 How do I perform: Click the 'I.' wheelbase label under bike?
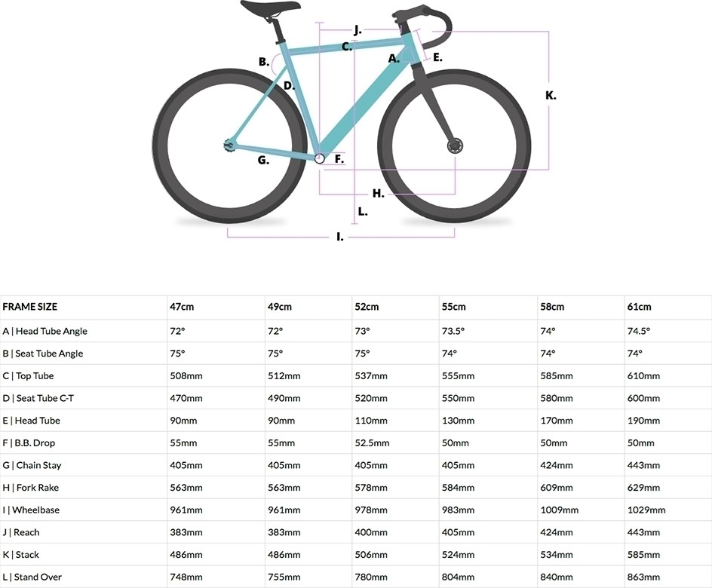[x=339, y=237]
